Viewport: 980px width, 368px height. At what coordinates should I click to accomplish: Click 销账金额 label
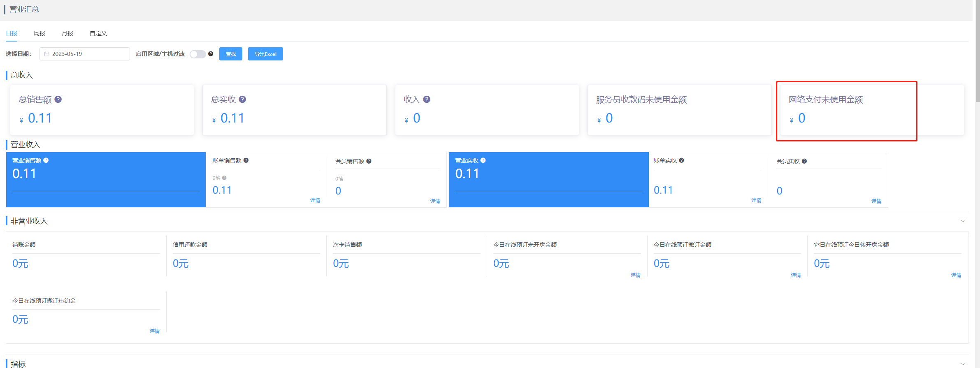point(24,245)
